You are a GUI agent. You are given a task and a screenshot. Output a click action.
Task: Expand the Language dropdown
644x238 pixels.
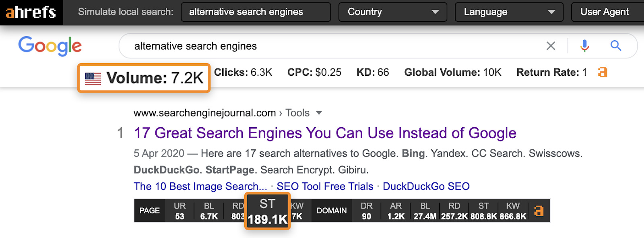[x=509, y=12]
